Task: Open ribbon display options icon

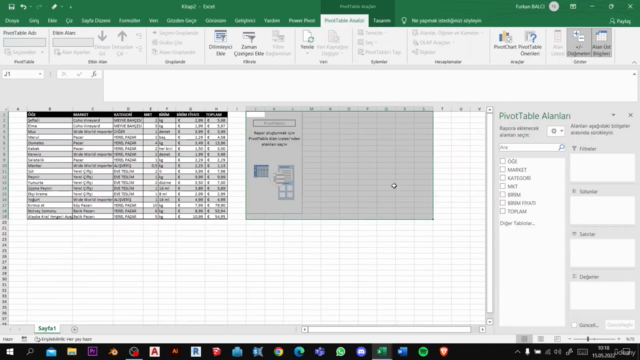Action: coord(573,7)
